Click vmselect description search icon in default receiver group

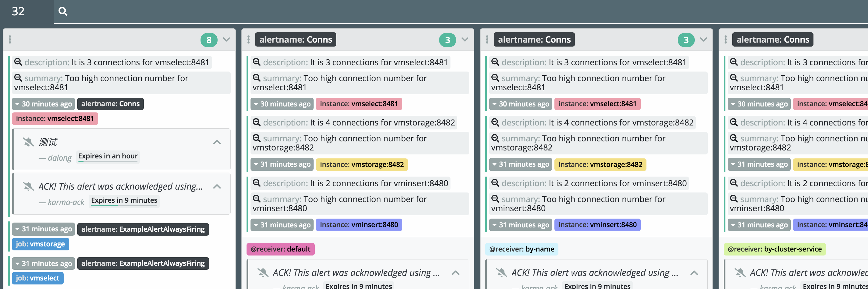[257, 62]
